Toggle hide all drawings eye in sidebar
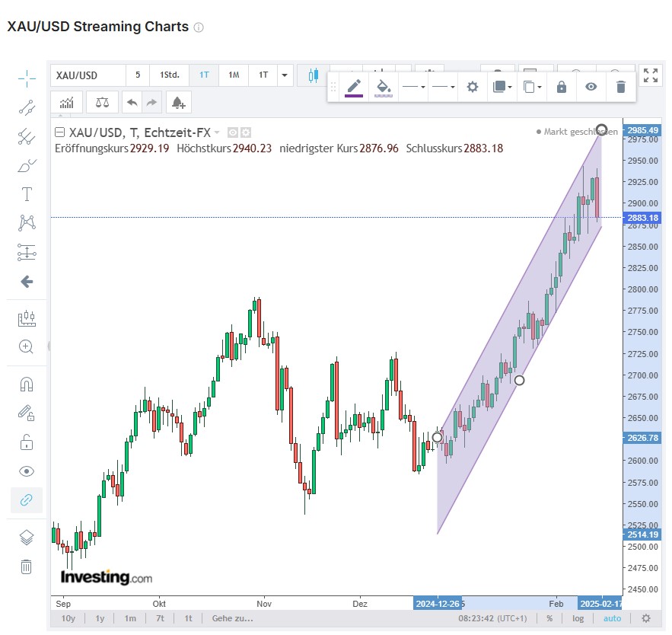 (x=27, y=471)
